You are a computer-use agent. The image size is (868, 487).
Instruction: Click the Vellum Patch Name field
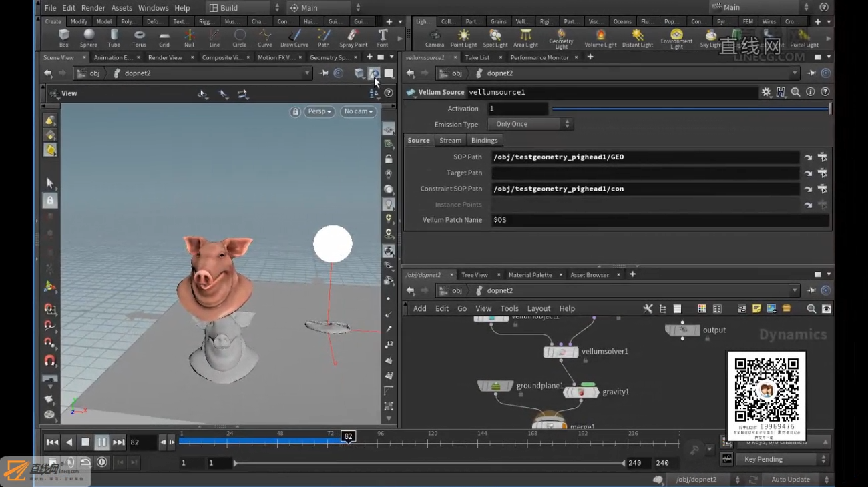pyautogui.click(x=660, y=220)
